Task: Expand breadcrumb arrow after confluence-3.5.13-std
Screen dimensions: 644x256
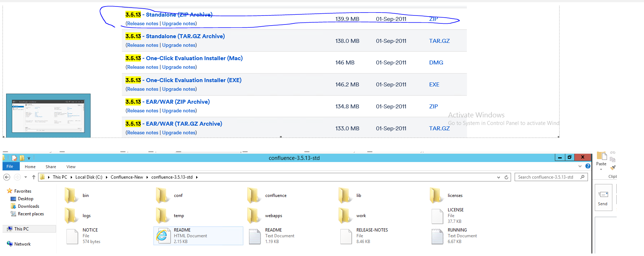Action: point(197,177)
